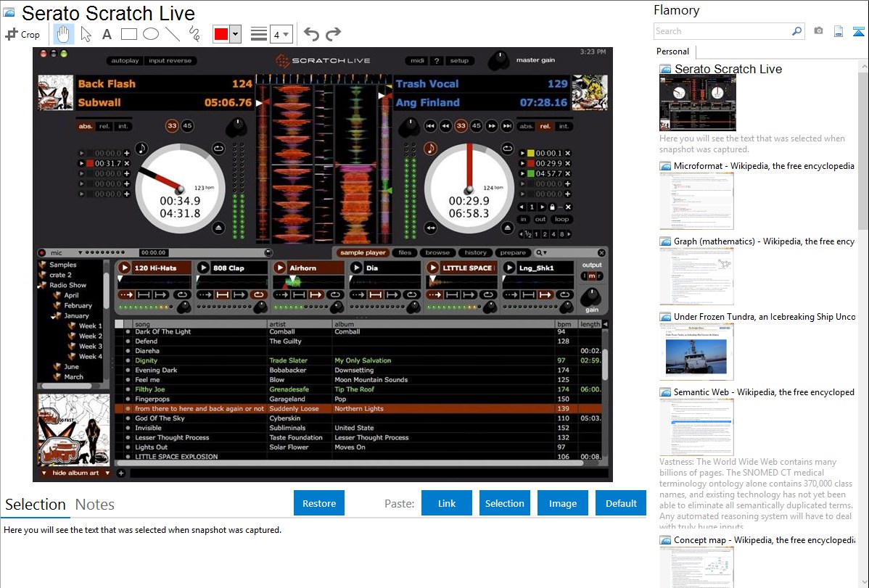Open the Graph (mathematics) snapshot thumbnail

click(x=696, y=276)
